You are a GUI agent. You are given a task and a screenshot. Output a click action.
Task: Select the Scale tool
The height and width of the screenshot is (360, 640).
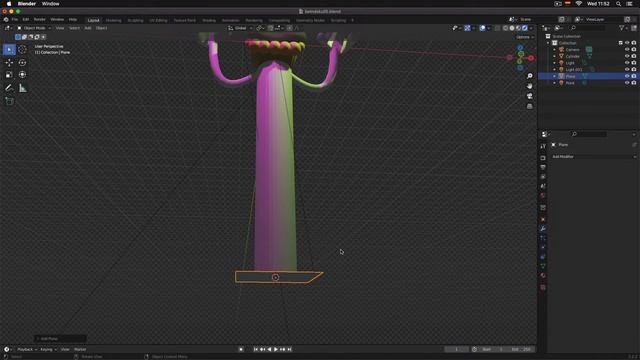pos(9,75)
